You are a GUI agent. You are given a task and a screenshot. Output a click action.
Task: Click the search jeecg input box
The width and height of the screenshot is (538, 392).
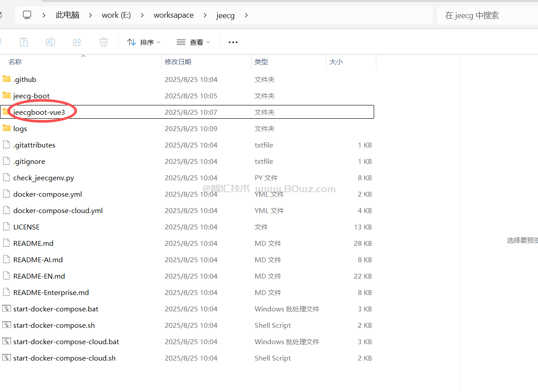(x=487, y=15)
